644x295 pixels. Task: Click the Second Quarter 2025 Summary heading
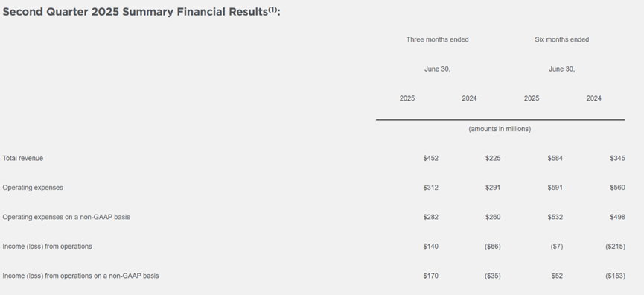(141, 11)
